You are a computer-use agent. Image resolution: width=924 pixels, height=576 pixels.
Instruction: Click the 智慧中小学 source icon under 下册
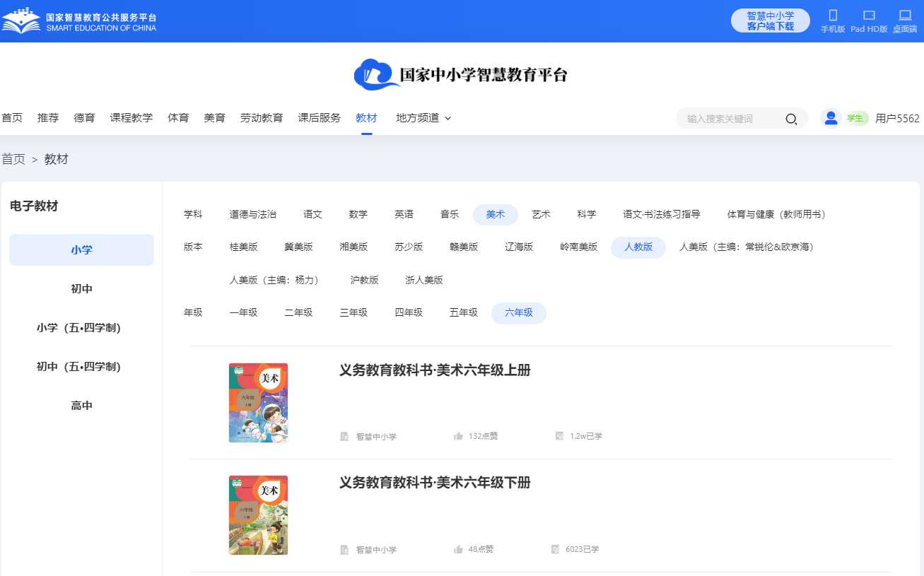coord(344,549)
